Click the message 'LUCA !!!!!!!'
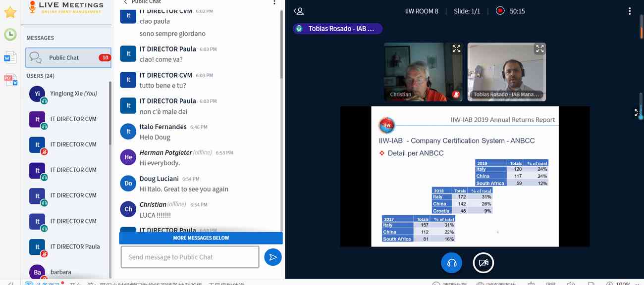 [155, 215]
